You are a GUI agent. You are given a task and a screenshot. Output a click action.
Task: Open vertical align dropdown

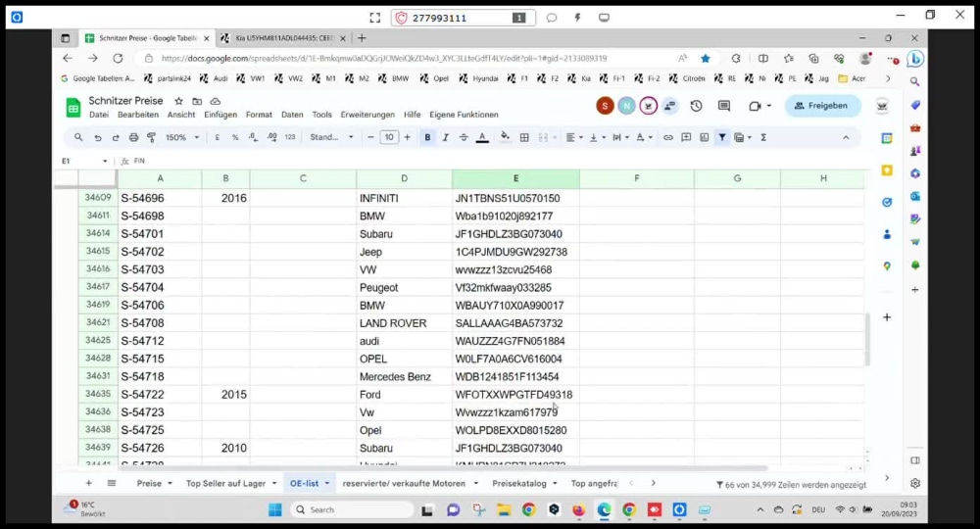597,137
